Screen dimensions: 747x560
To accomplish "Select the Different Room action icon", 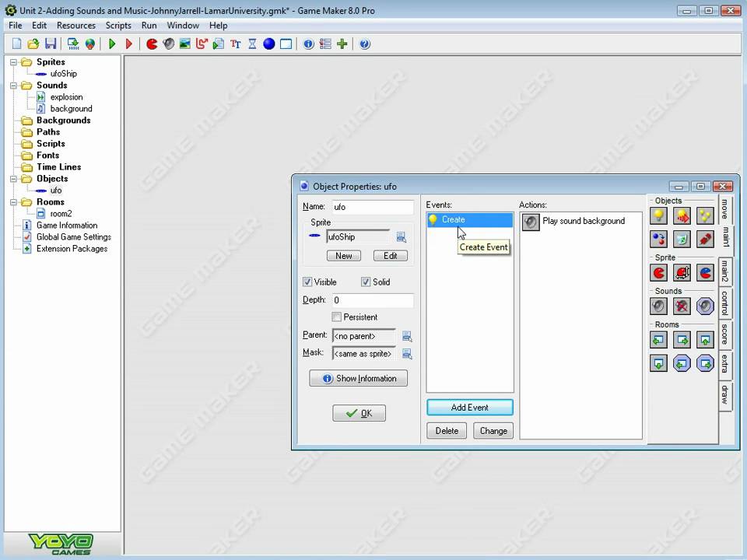I will point(658,363).
